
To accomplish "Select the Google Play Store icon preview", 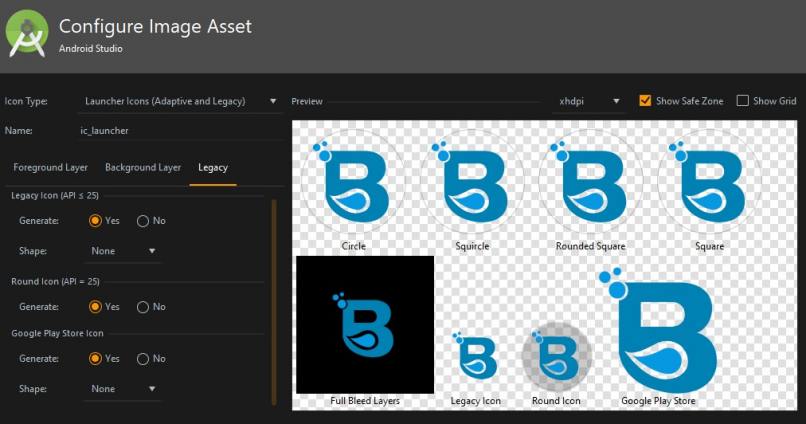I will 658,330.
